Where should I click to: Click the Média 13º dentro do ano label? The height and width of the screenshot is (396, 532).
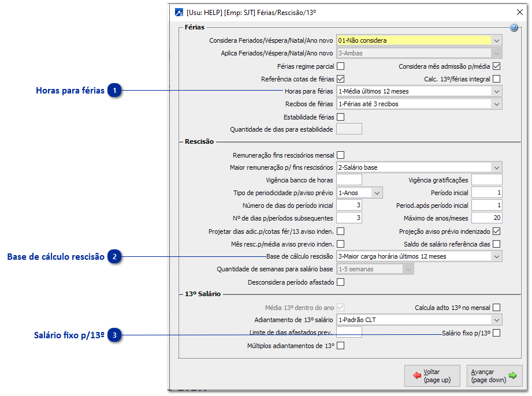pos(300,308)
